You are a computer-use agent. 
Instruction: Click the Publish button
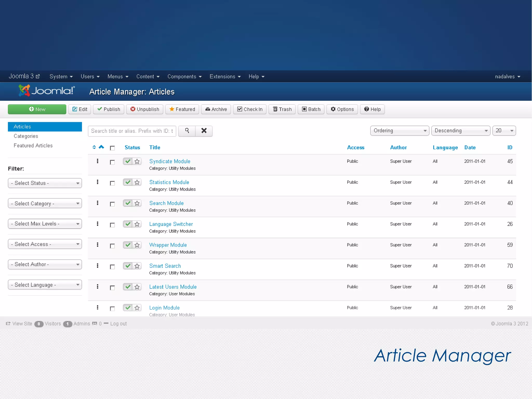pyautogui.click(x=109, y=109)
